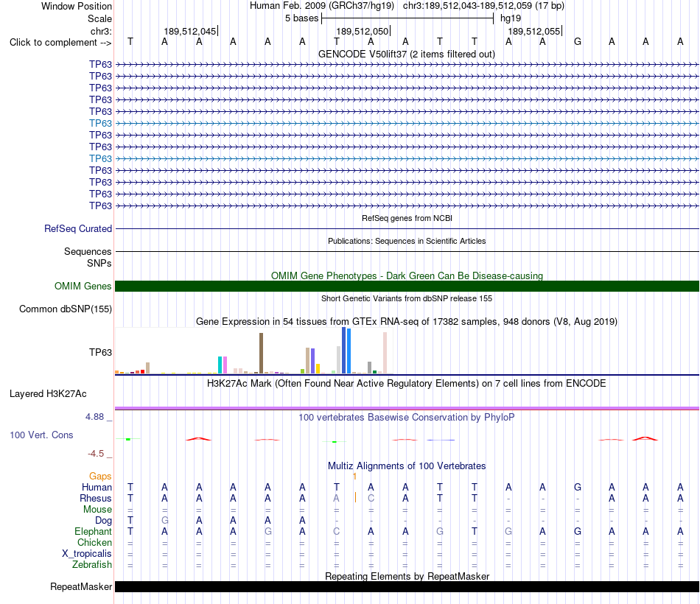Click the C base in the Rhesus row
The width and height of the screenshot is (700, 604).
pos(371,498)
